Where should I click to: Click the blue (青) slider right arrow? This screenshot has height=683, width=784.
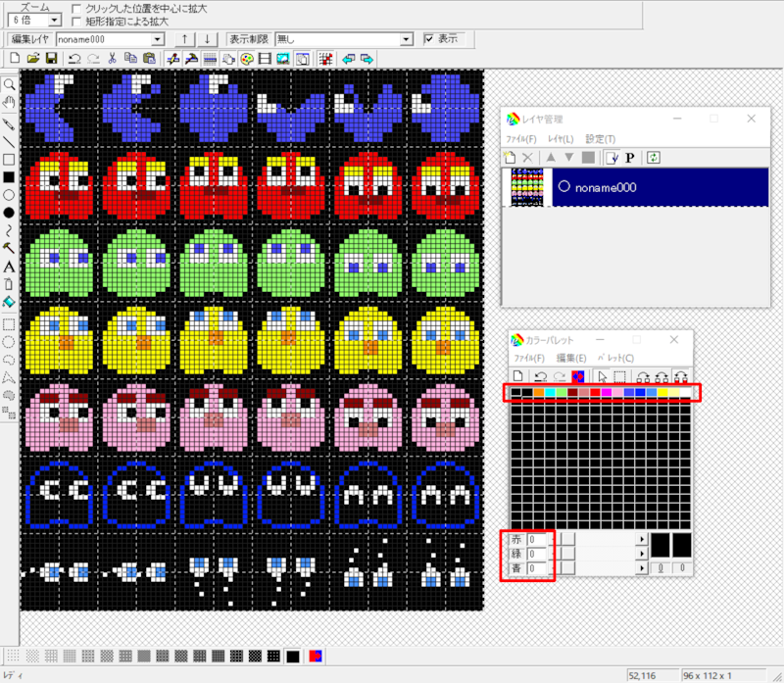click(642, 568)
